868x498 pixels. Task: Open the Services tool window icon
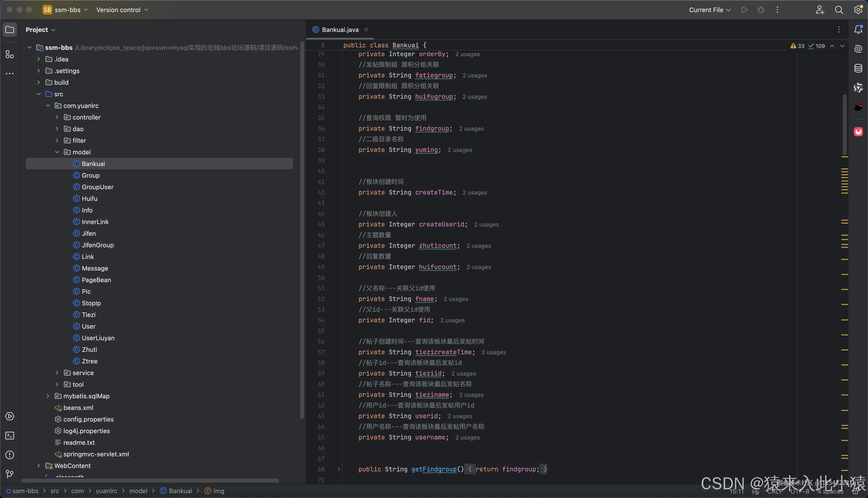tap(10, 416)
